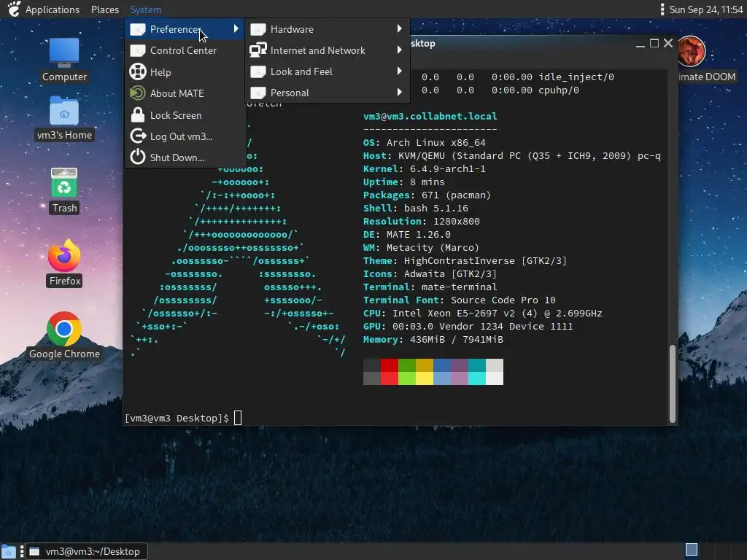Click the Hardware submenu icon
Image resolution: width=747 pixels, height=560 pixels.
258,29
